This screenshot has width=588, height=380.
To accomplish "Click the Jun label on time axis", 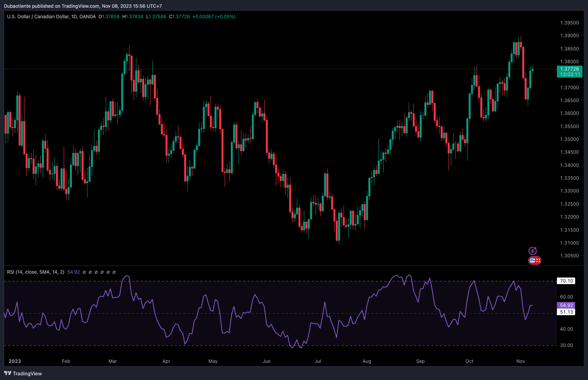I will pos(267,361).
